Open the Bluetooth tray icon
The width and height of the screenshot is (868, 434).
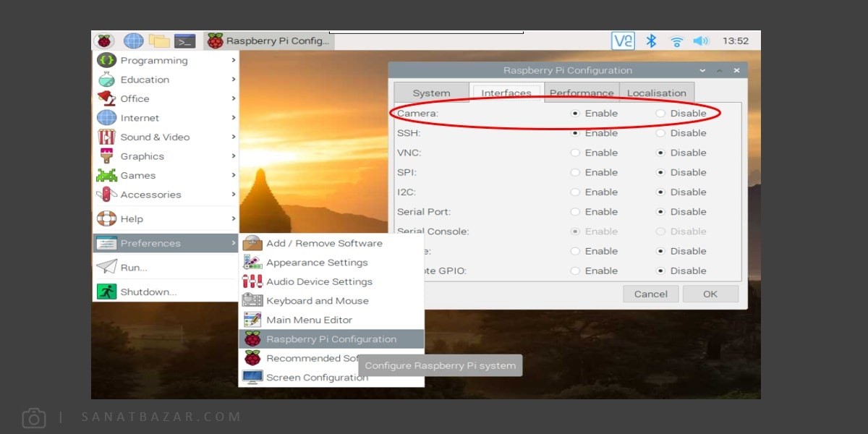point(651,41)
